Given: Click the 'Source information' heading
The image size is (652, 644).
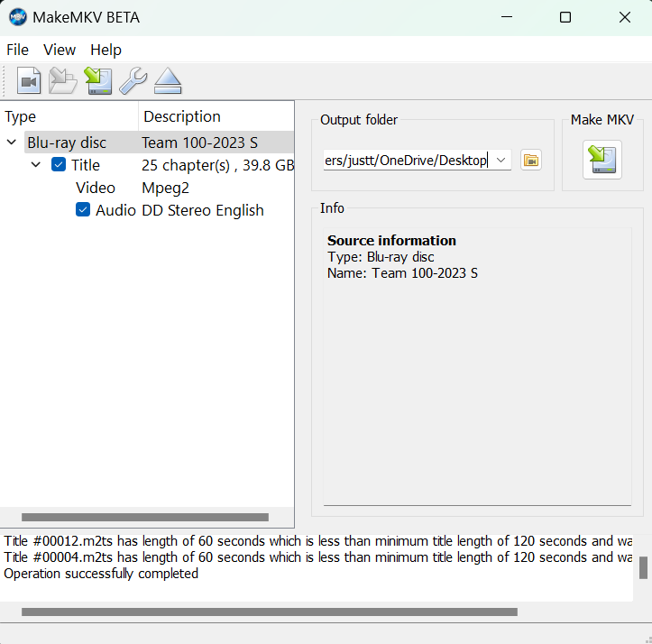Looking at the screenshot, I should (x=391, y=241).
